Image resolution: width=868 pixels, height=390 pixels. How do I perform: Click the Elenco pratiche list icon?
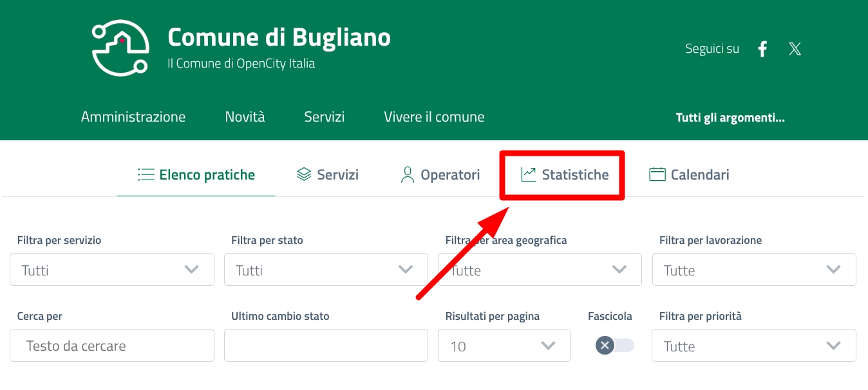click(x=146, y=174)
